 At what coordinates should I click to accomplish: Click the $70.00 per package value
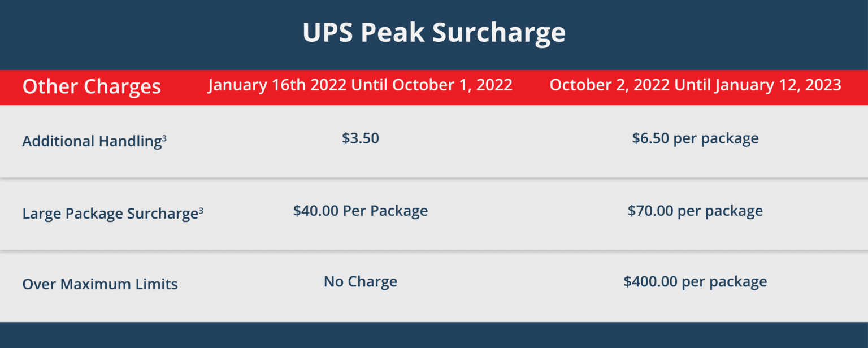(x=695, y=211)
